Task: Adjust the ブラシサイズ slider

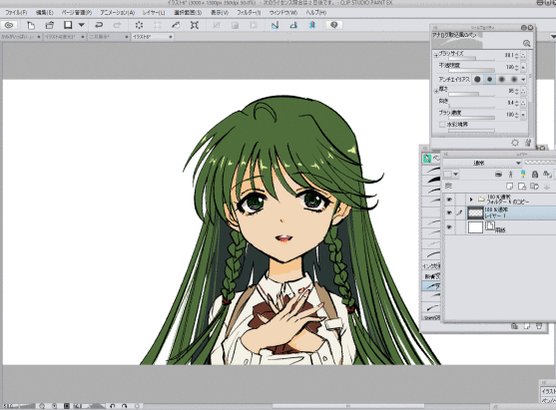Action: click(472, 59)
